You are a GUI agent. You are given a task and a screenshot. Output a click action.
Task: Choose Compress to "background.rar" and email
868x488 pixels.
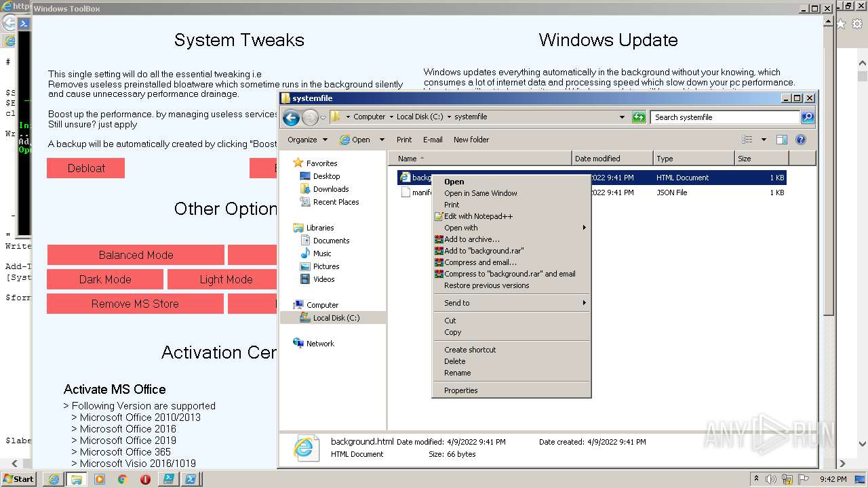pos(509,274)
